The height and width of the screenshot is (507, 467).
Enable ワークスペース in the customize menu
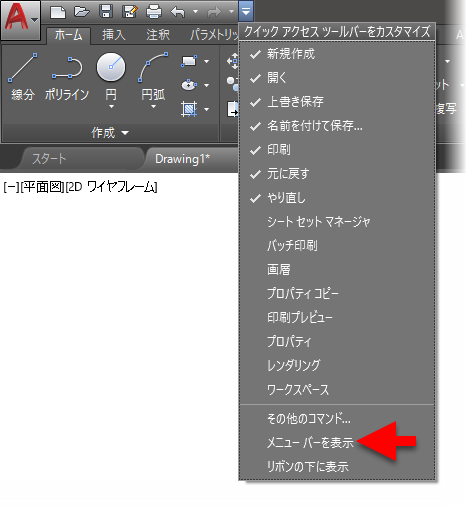[x=337, y=390]
